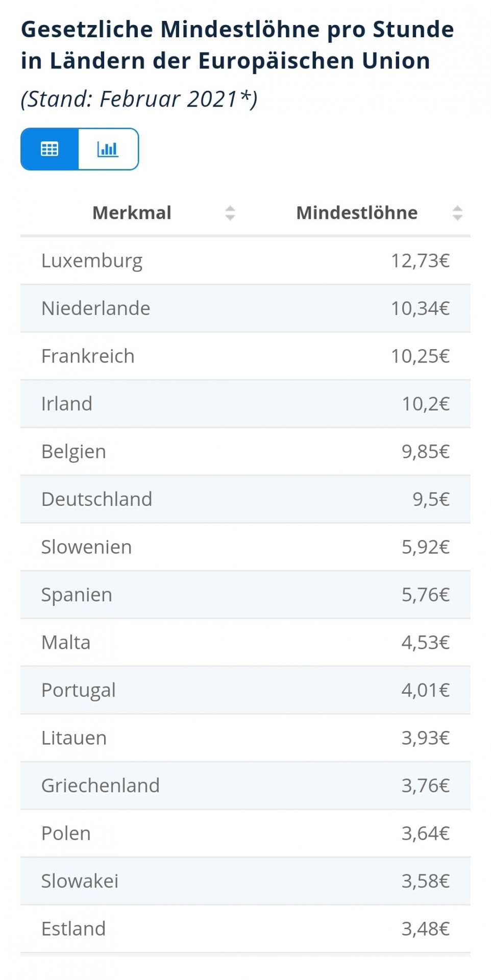Select the Irland row
The height and width of the screenshot is (980, 491).
pos(245,404)
